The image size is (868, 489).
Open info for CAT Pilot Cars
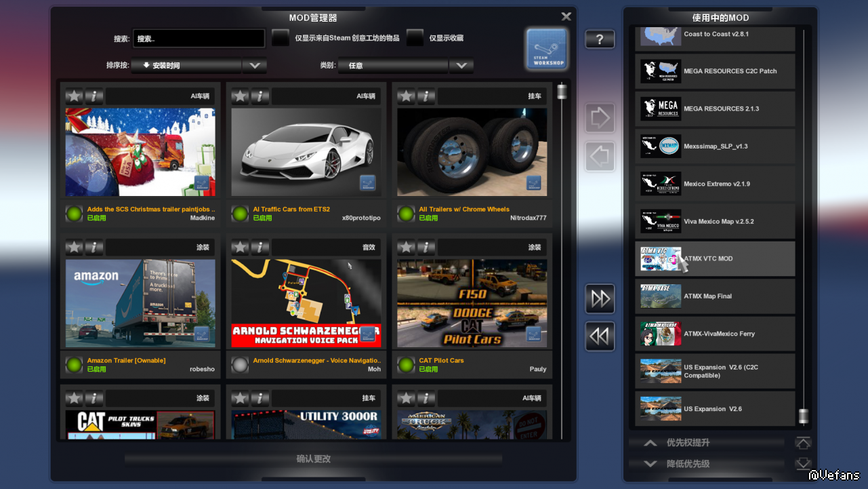pos(426,248)
